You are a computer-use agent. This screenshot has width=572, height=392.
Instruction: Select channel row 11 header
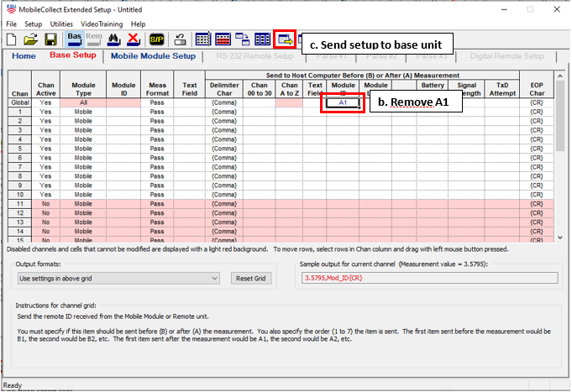(x=20, y=204)
